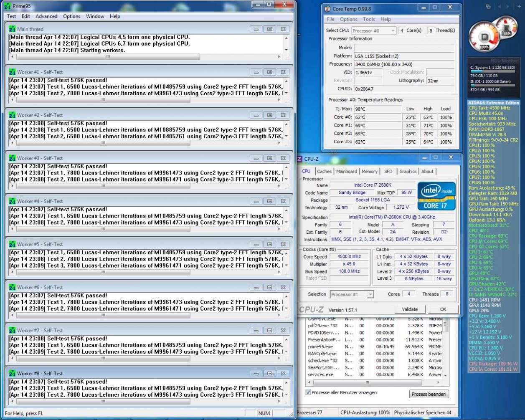The width and height of the screenshot is (525, 420).
Task: Click Worker #3 window icon
Action: (12, 158)
